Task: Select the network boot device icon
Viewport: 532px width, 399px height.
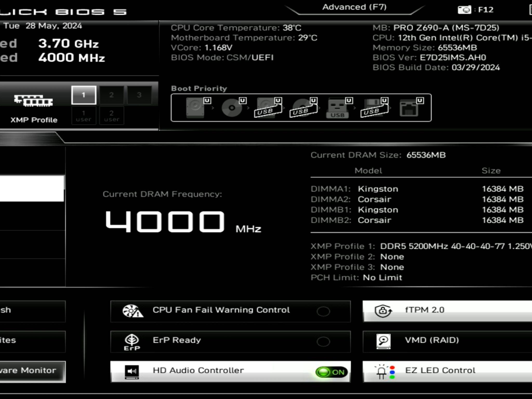Action: (x=409, y=108)
